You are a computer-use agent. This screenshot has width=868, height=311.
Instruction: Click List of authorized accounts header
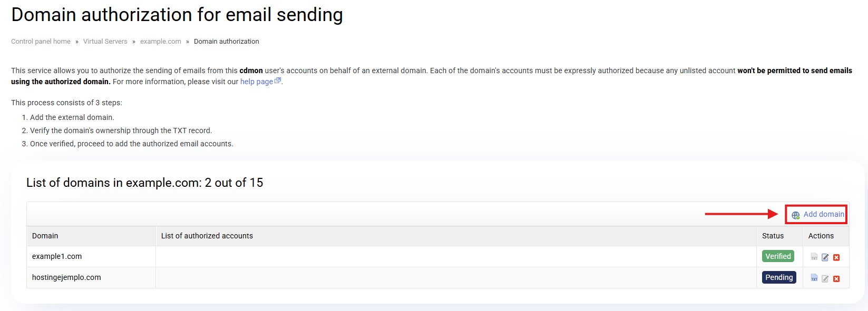[x=207, y=236]
